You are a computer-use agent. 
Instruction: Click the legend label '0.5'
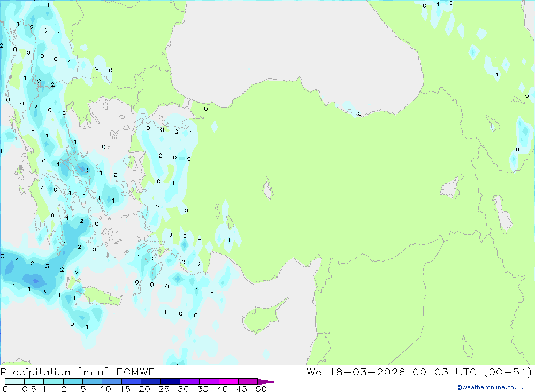pyautogui.click(x=29, y=389)
